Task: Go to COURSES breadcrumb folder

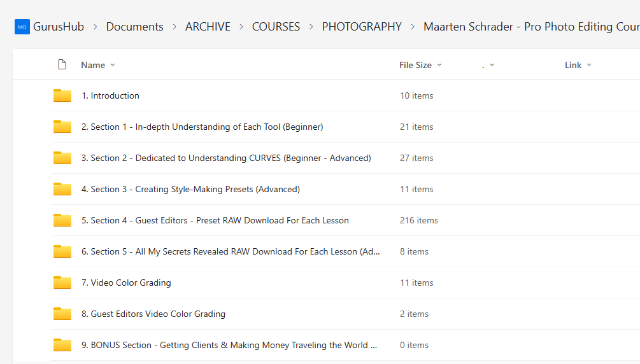Action: [276, 27]
